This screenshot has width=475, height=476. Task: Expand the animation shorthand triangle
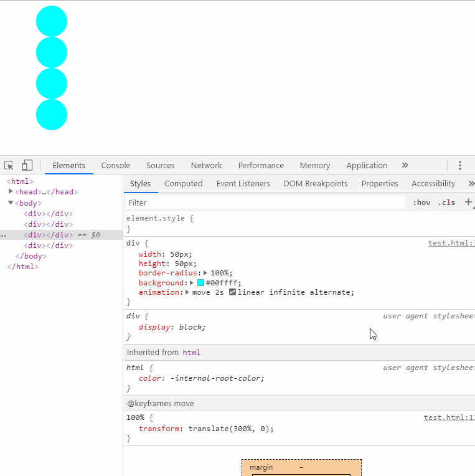(187, 292)
